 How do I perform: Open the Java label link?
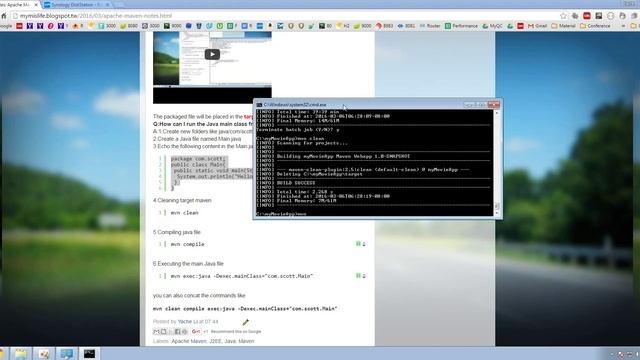coord(230,341)
